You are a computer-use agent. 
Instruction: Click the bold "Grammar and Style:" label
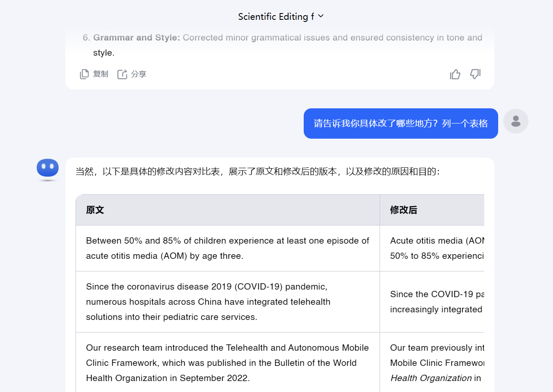[136, 38]
